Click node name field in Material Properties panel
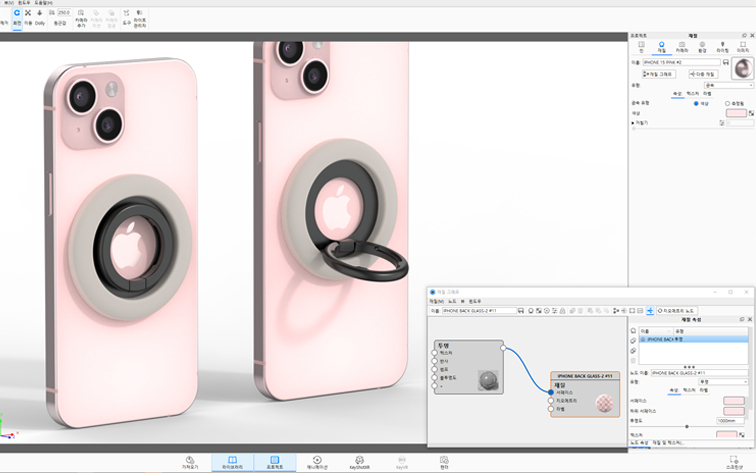 700,373
